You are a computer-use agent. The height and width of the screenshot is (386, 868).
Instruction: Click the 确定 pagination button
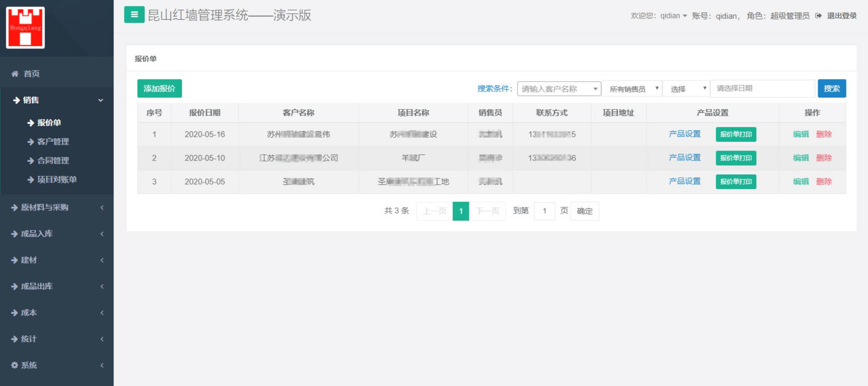(585, 211)
